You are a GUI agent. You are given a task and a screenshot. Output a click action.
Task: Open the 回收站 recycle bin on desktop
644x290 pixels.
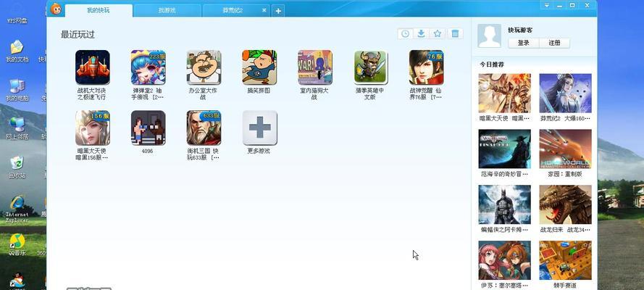click(17, 167)
